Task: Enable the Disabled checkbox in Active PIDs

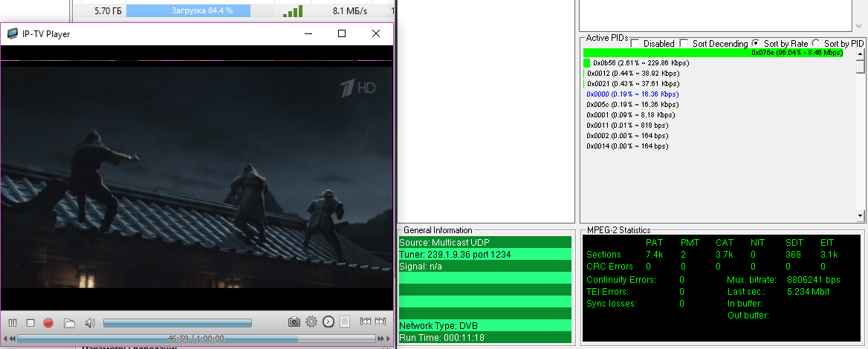Action: [x=635, y=43]
